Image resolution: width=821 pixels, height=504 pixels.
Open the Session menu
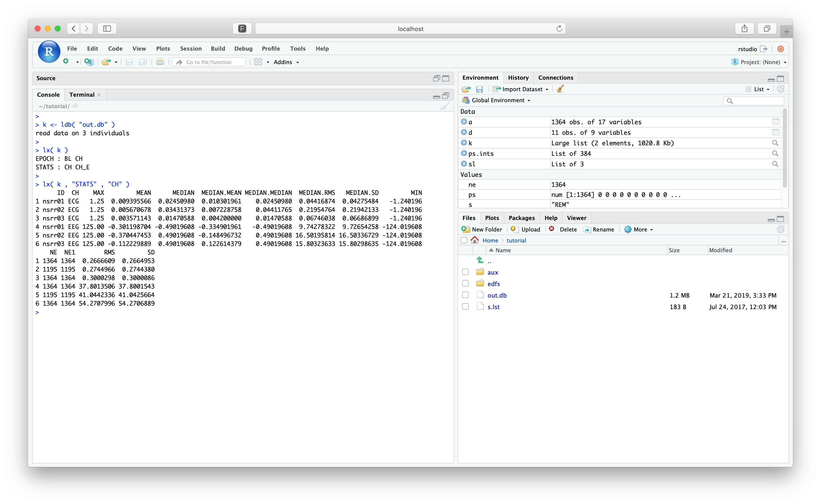point(191,49)
